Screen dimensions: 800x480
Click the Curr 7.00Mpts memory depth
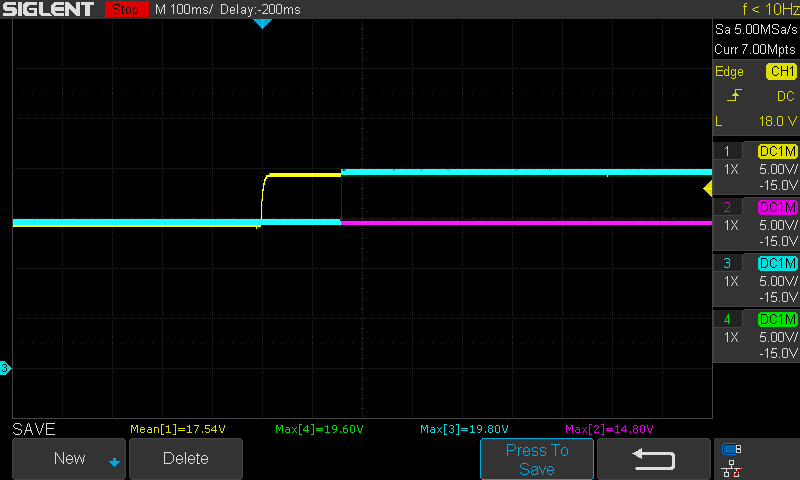[x=755, y=49]
